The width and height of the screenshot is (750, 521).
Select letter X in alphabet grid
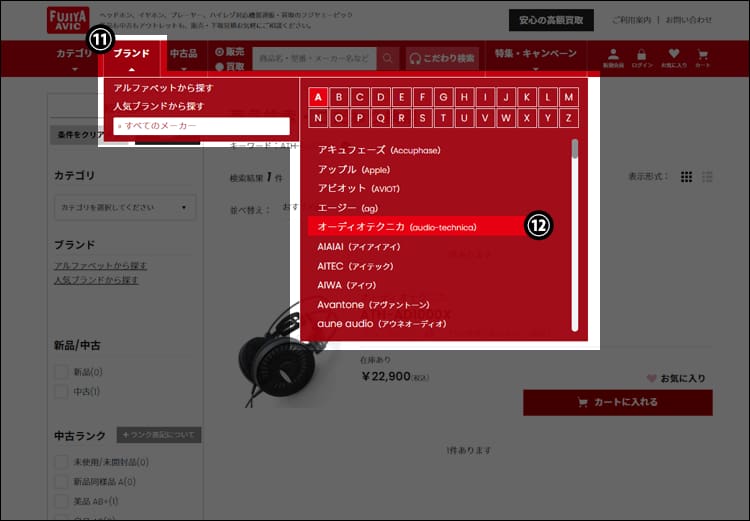[527, 118]
